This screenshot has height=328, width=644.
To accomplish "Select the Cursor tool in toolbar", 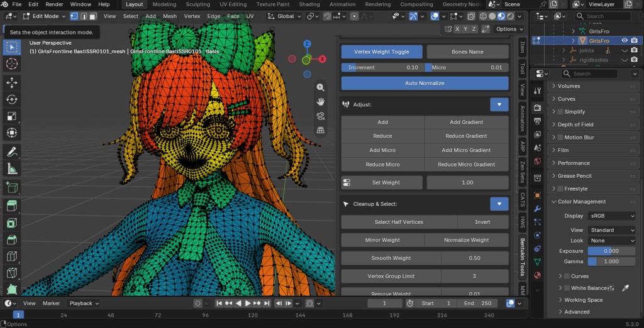I will pyautogui.click(x=12, y=63).
